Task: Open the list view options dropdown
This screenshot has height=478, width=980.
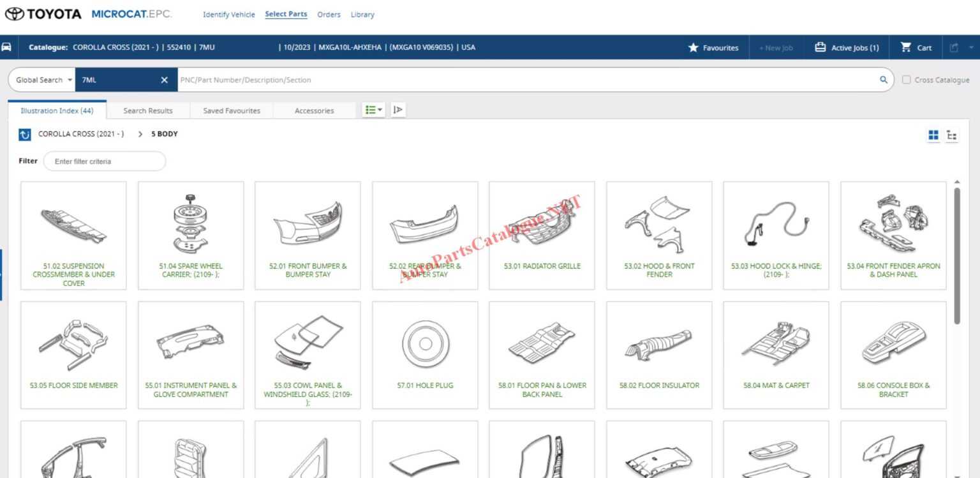Action: click(x=373, y=109)
